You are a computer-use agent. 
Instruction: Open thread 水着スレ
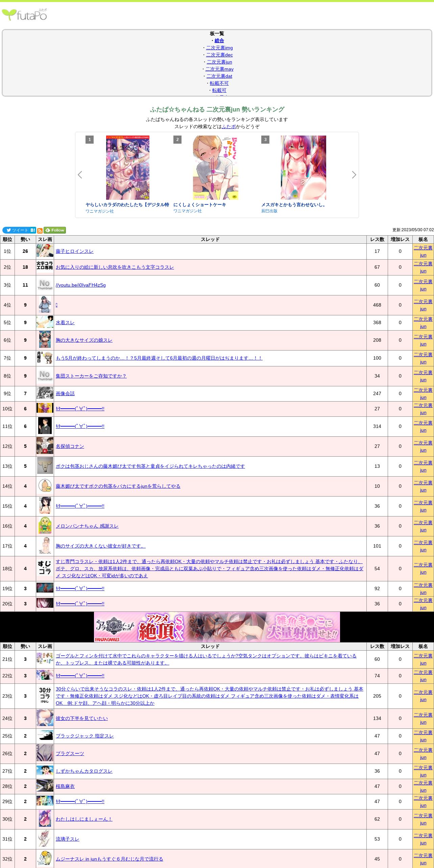point(65,322)
